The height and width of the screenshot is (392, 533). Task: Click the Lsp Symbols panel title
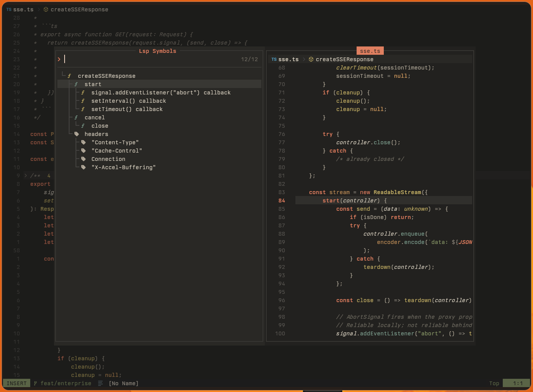click(158, 51)
